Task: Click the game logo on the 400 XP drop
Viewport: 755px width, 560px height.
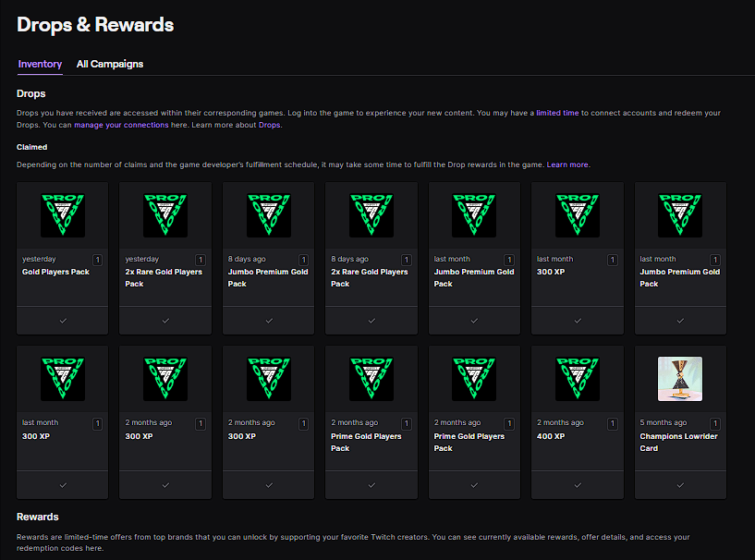Action: tap(577, 379)
